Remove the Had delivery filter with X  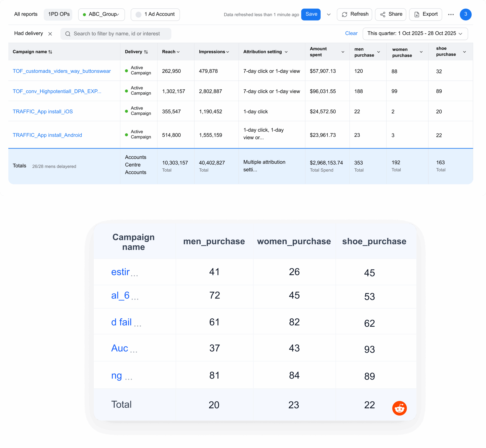[50, 34]
